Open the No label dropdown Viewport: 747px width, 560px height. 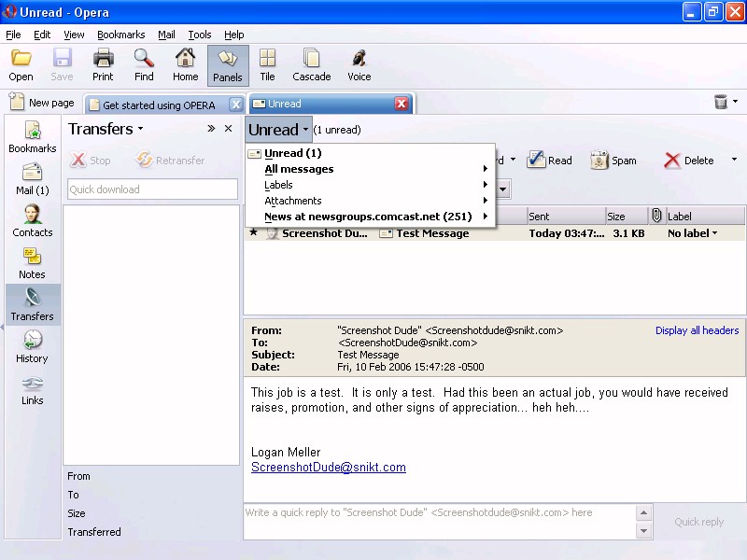click(693, 233)
